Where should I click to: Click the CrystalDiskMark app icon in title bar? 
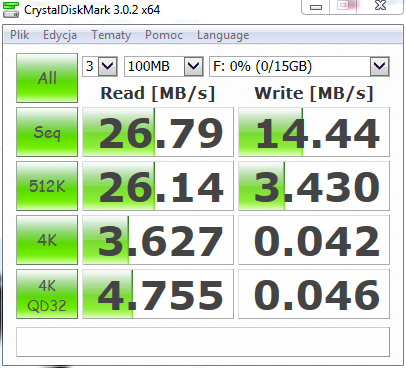[11, 9]
